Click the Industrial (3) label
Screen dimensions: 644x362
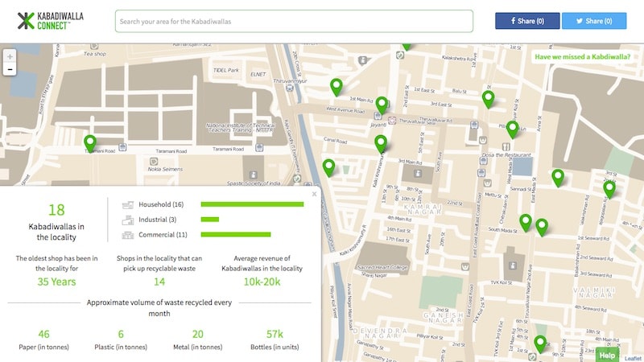click(x=157, y=220)
